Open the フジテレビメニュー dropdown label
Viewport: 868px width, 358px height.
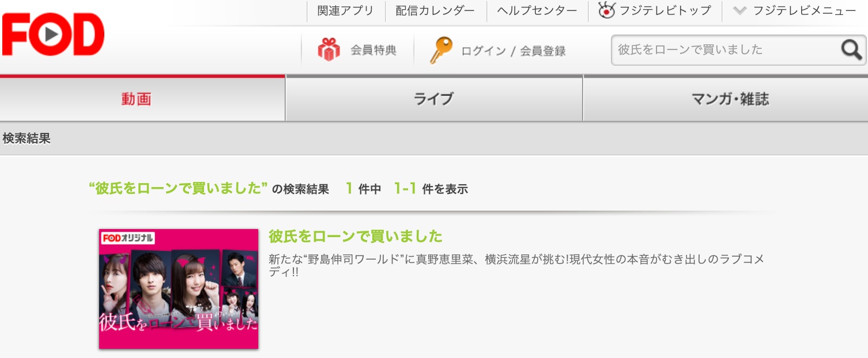(805, 10)
